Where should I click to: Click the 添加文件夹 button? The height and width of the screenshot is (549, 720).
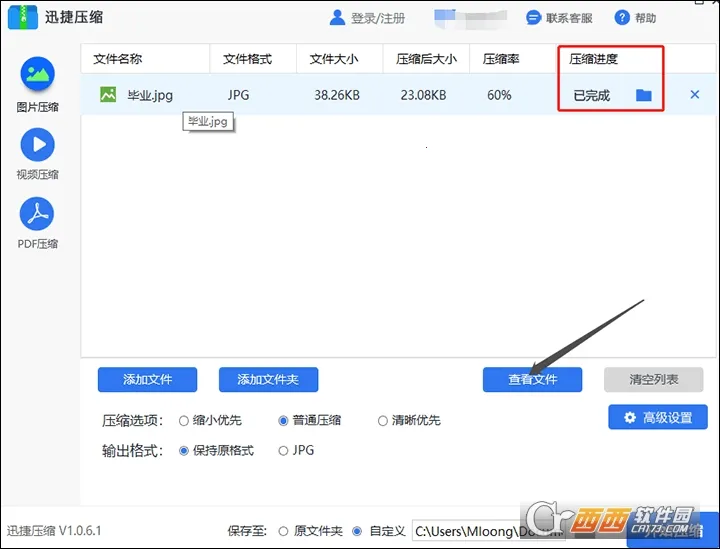click(268, 380)
